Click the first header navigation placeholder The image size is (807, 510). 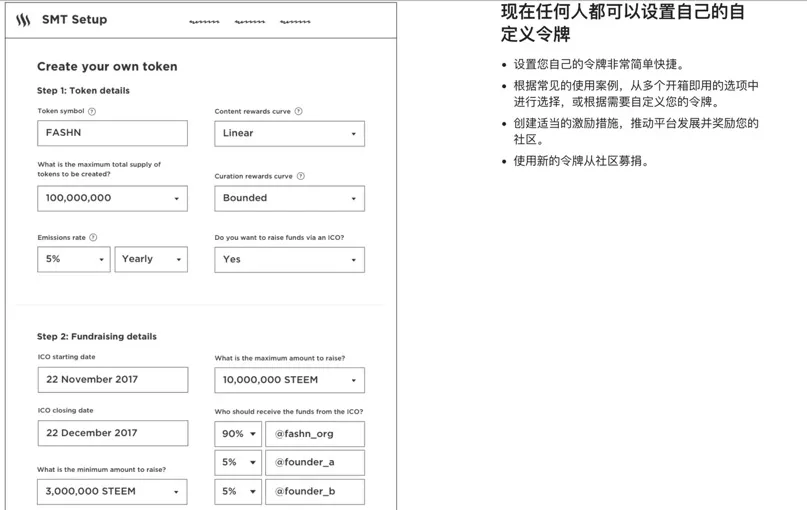[x=204, y=22]
